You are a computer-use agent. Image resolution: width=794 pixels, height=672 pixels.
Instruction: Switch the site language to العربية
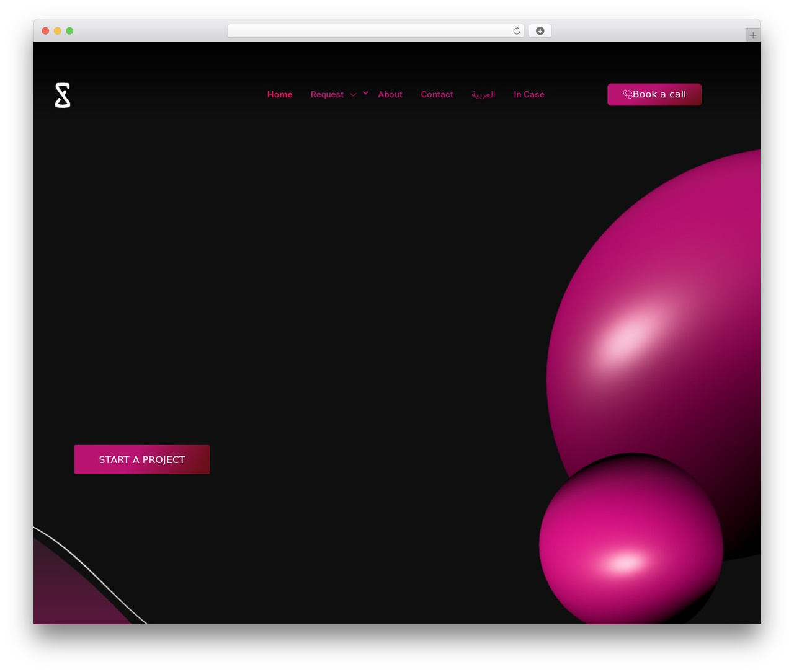pos(483,94)
